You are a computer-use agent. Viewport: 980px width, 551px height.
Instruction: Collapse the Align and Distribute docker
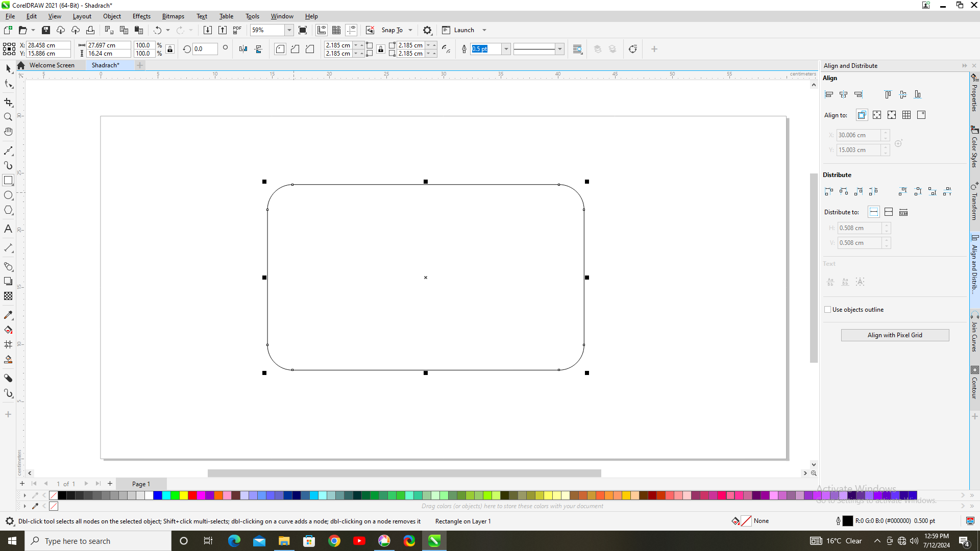point(964,66)
